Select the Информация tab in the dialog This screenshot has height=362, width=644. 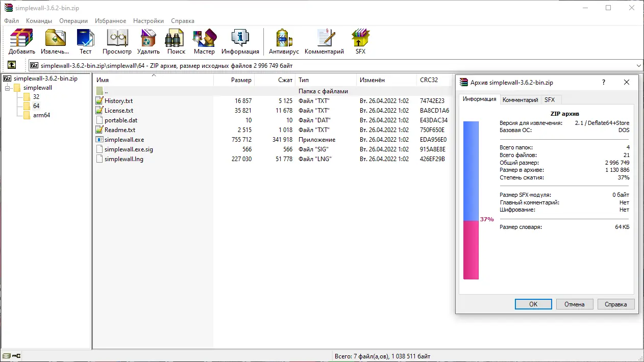(x=480, y=99)
